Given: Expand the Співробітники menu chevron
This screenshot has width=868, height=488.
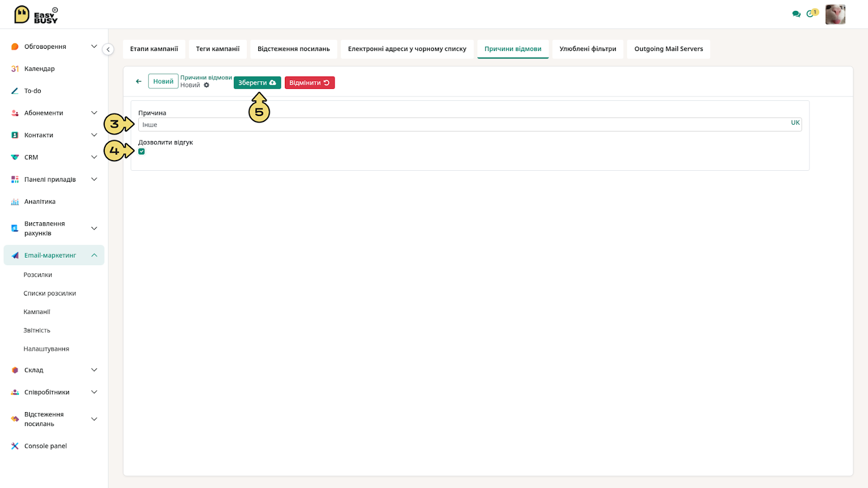Looking at the screenshot, I should (94, 392).
